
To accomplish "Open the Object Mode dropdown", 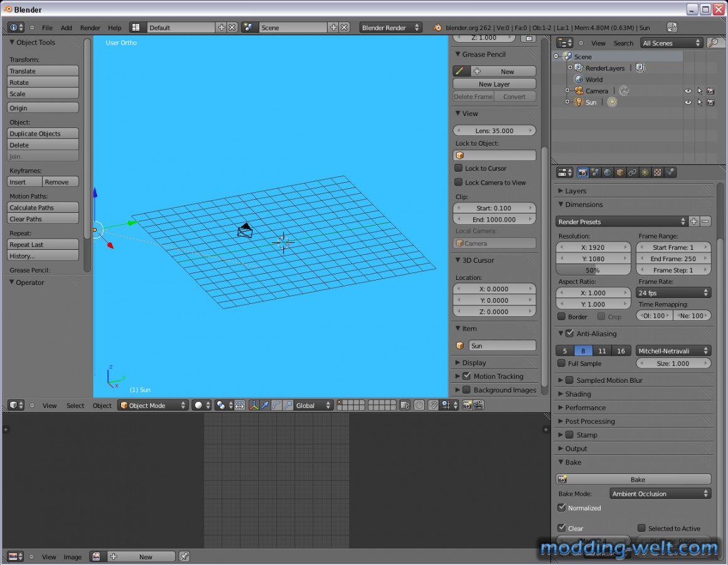I will pos(153,406).
